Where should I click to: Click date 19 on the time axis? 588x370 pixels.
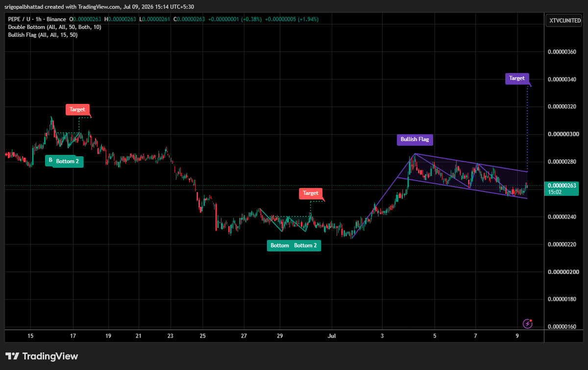[x=108, y=336]
